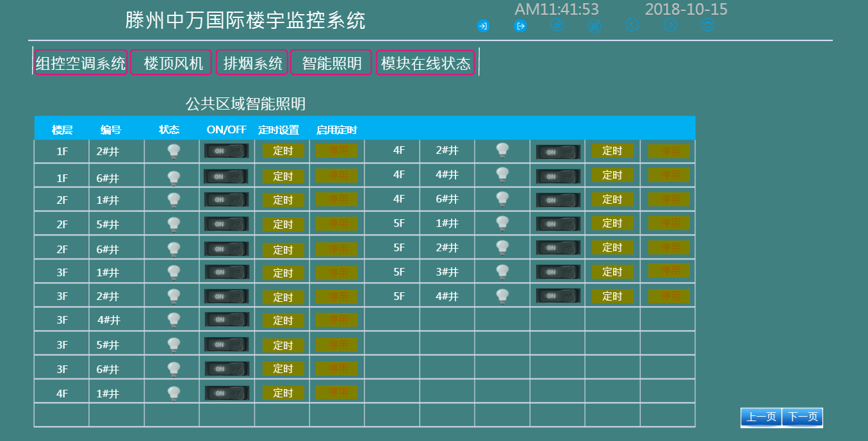Click the bulb status for 3F 2#井
Viewport: 868px width, 441px height.
174,297
